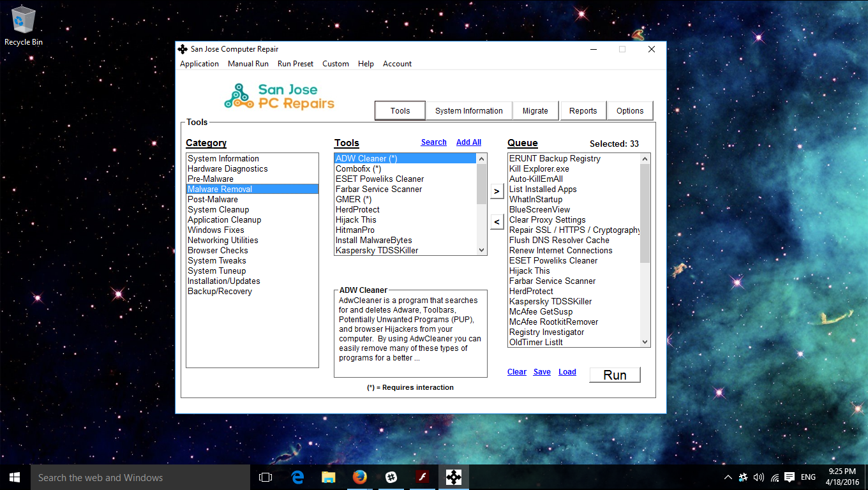Click the Task View taskbar icon

[266, 477]
